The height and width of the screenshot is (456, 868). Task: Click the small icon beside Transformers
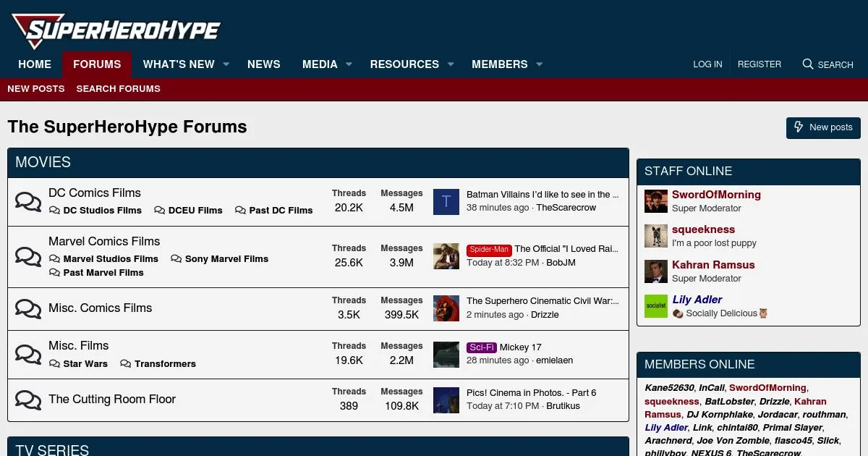coord(125,364)
